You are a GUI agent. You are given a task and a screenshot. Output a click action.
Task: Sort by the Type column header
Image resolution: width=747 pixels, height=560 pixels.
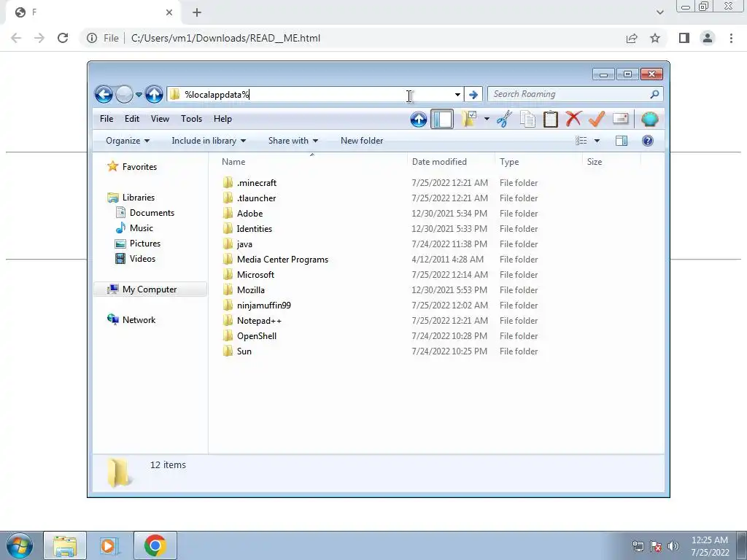pyautogui.click(x=509, y=162)
